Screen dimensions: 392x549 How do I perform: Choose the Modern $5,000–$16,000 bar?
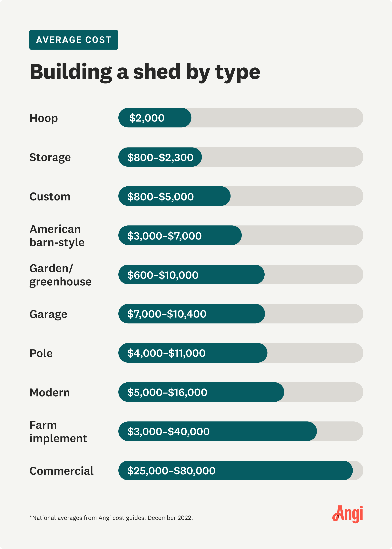click(x=201, y=392)
